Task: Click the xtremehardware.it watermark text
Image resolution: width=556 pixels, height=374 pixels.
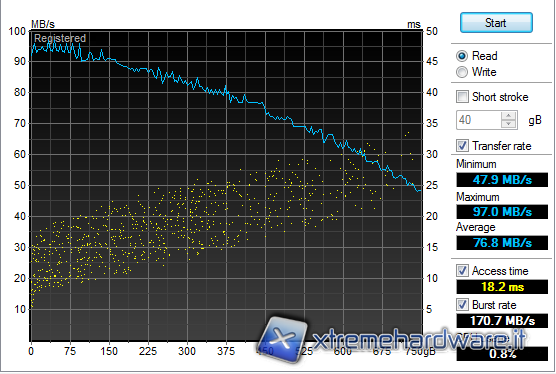Action: pyautogui.click(x=418, y=340)
